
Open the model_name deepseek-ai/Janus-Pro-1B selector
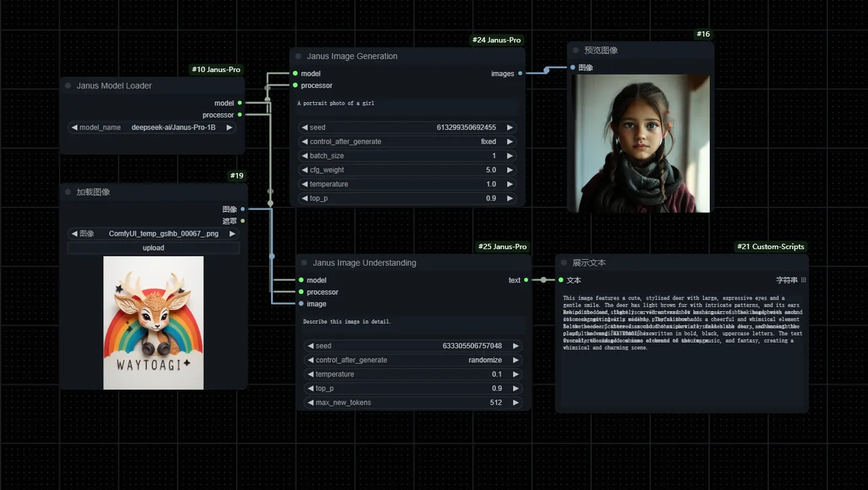[153, 127]
